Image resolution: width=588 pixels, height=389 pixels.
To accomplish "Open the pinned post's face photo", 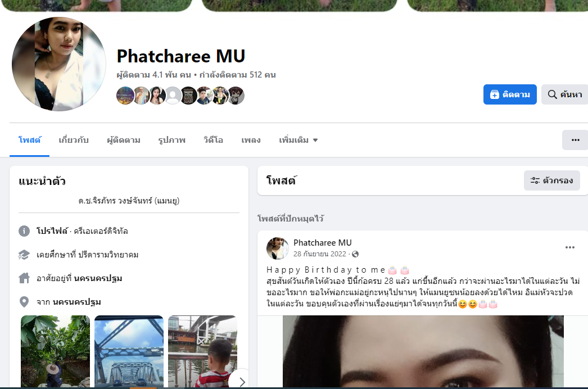I will 423,351.
